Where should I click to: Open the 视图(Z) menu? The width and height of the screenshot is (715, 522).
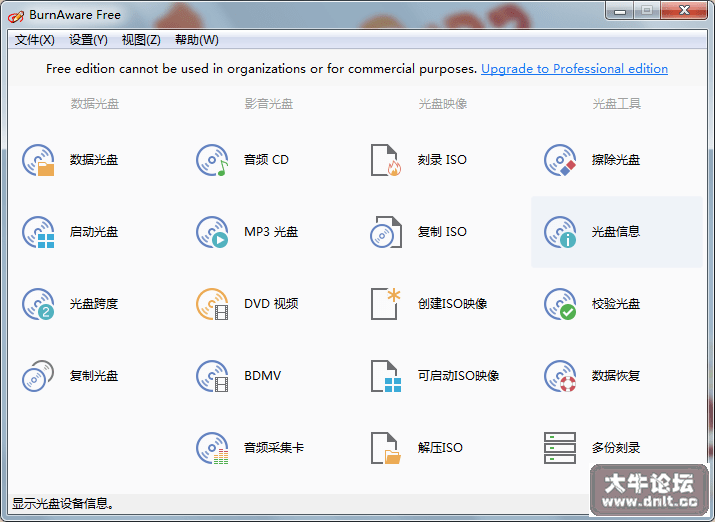(141, 40)
